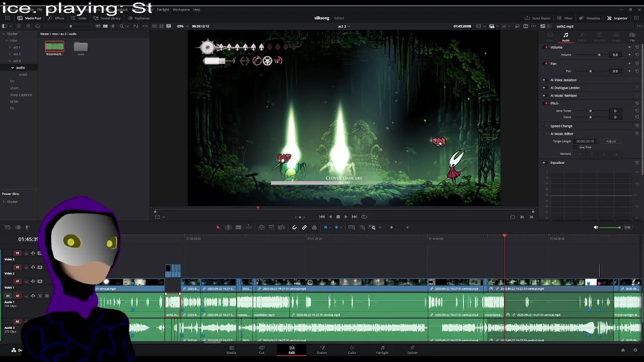Toggle loop playback

(x=364, y=217)
